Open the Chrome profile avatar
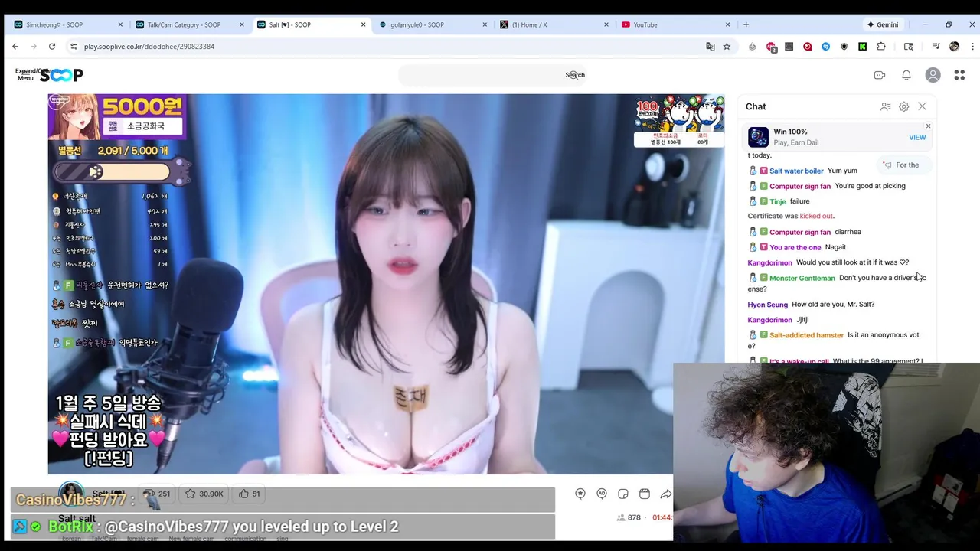Image resolution: width=980 pixels, height=551 pixels. coord(954,47)
